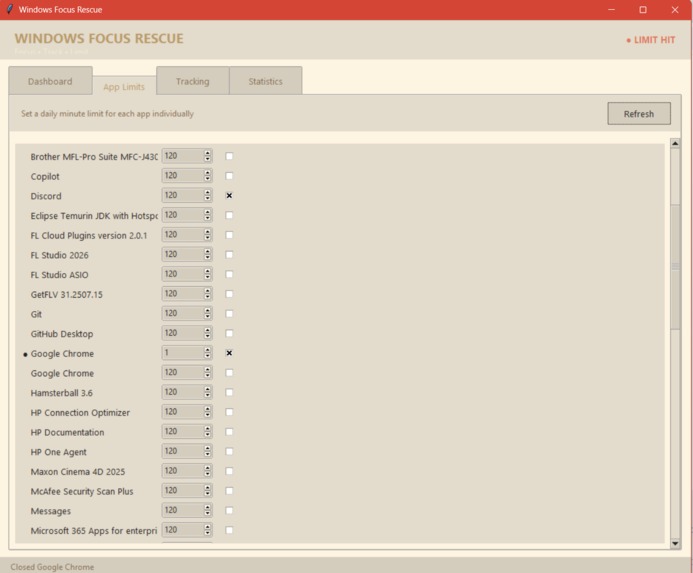Uncheck the bulleted Google Chrome checkbox
The image size is (693, 573).
229,353
